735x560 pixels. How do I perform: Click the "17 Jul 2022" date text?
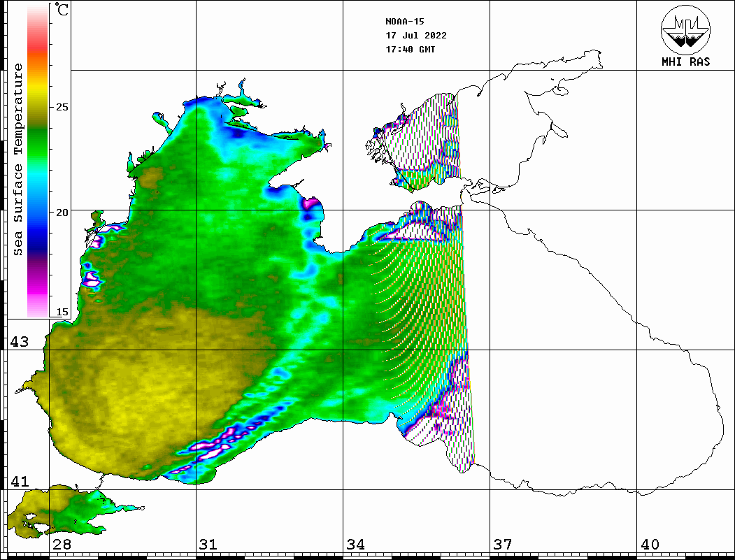(x=416, y=36)
